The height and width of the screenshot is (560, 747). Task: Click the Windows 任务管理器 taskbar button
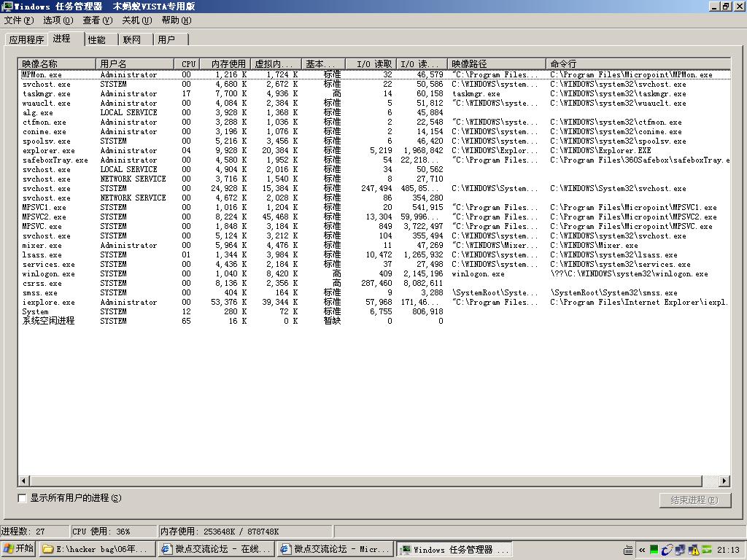pos(454,549)
